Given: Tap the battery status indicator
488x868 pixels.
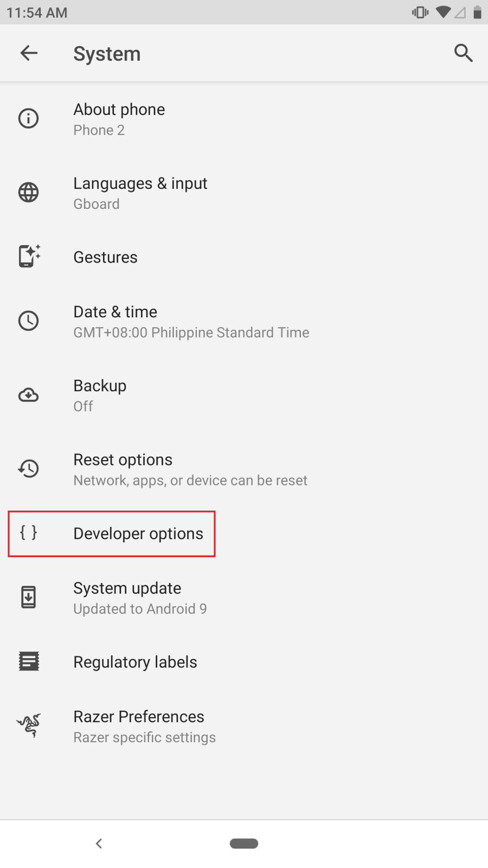Looking at the screenshot, I should tap(476, 12).
